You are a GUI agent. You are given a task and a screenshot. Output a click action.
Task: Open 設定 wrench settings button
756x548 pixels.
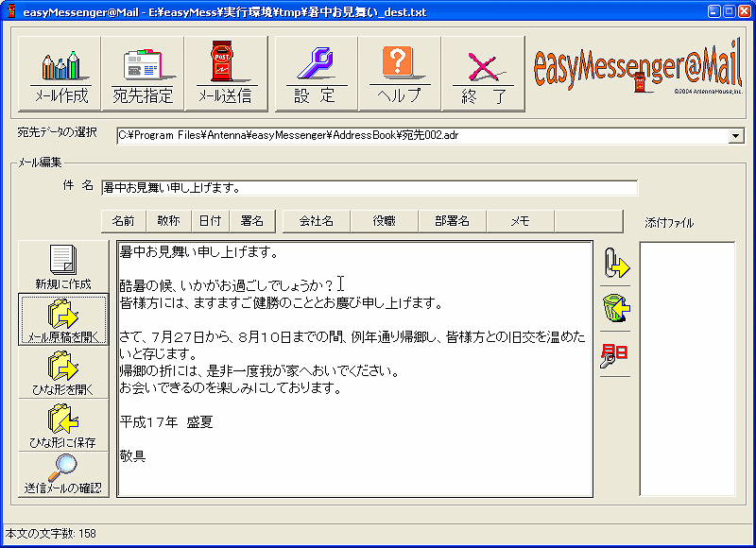coord(317,74)
